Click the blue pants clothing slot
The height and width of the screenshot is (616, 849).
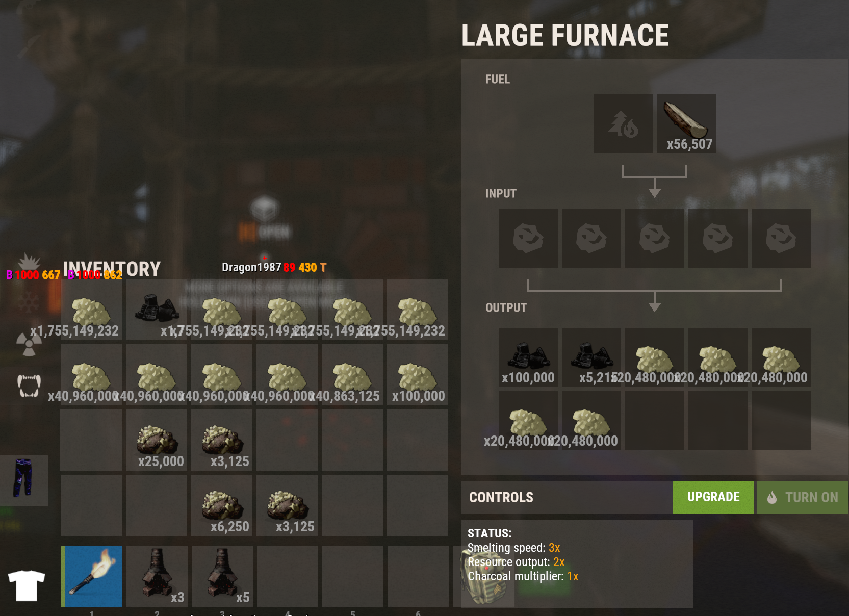coord(23,480)
